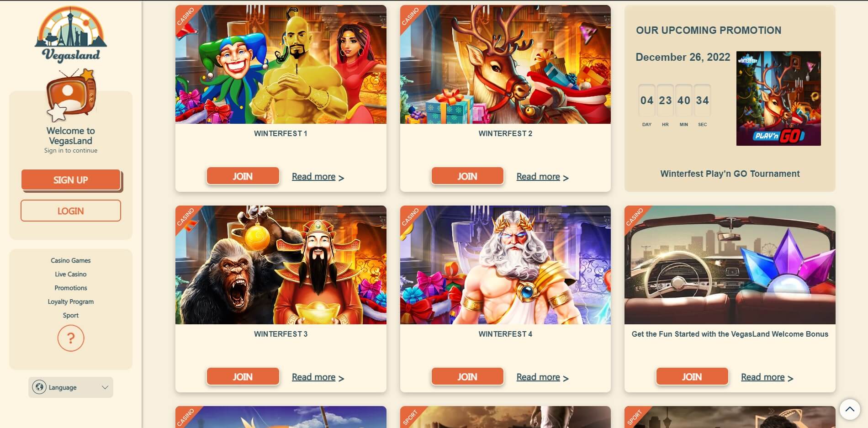Screen dimensions: 868x428
Task: Select Loyalty Program in sidebar
Action: (x=71, y=301)
